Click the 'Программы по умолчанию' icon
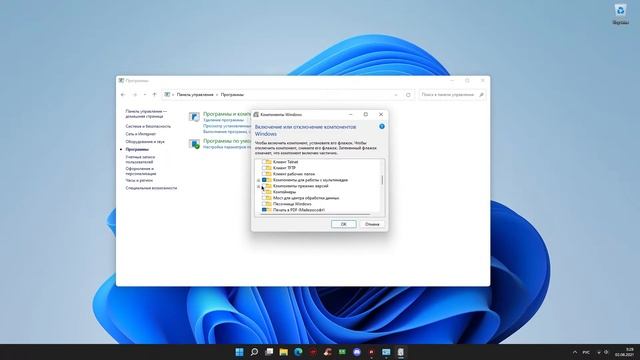Screen dimensions: 640x360 [x=194, y=144]
